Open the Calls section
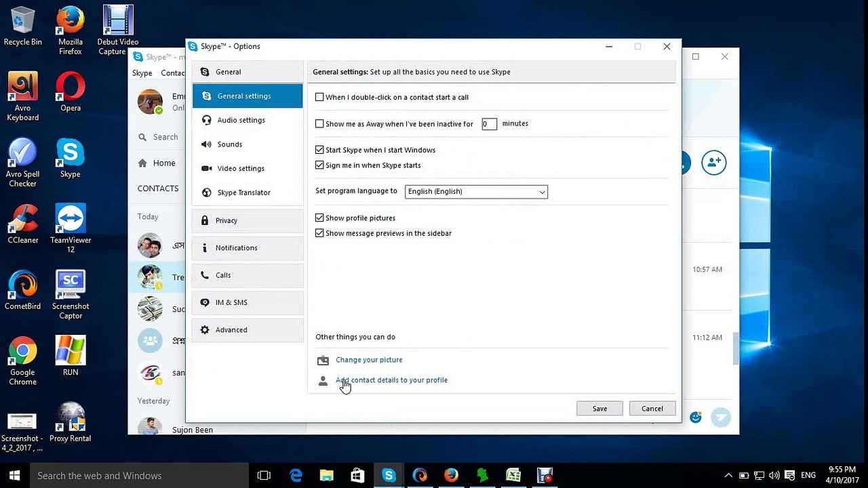The height and width of the screenshot is (488, 868). 248,275
